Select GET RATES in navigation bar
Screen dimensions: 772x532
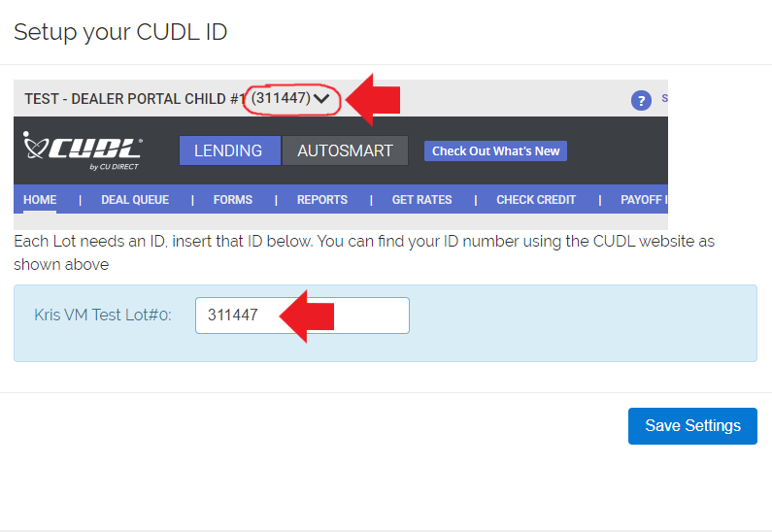point(422,200)
